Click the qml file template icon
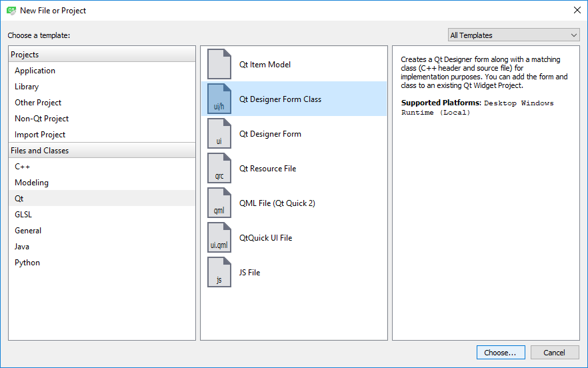 (x=219, y=203)
